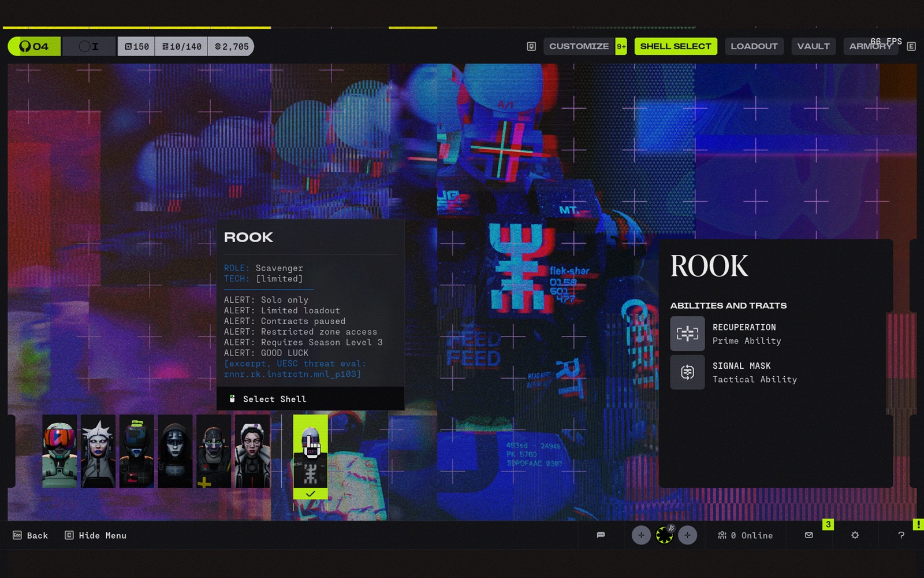This screenshot has height=578, width=924.
Task: Click the Signal Mask tactical ability icon
Action: 687,372
